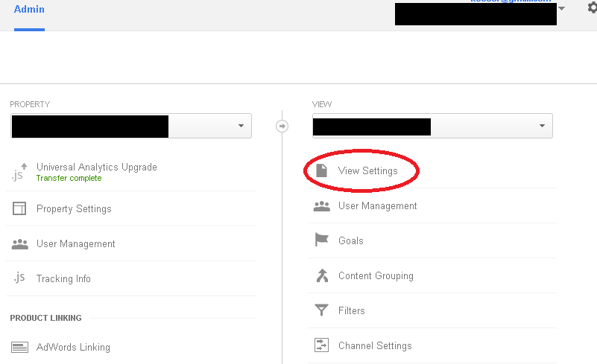The image size is (597, 364).
Task: Click the Channel Settings icon
Action: tap(322, 345)
